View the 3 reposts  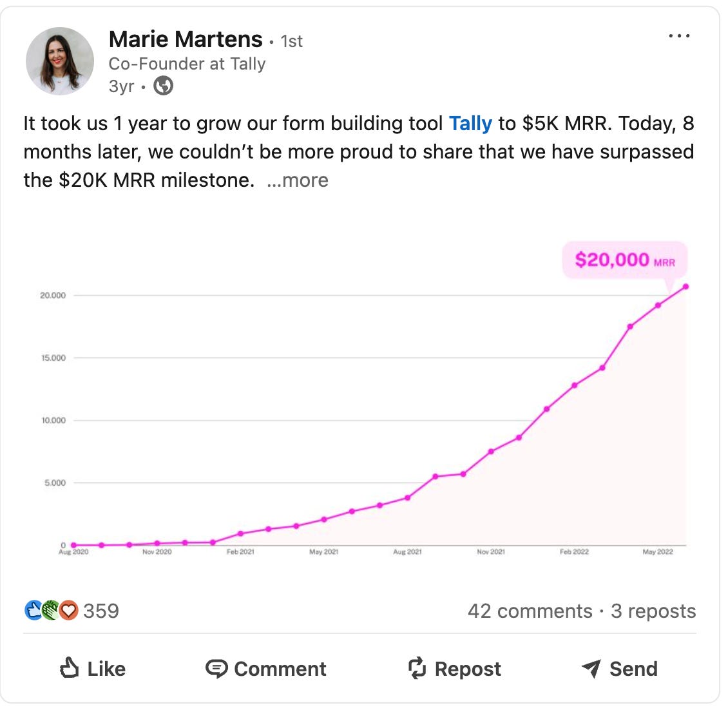[x=653, y=611]
